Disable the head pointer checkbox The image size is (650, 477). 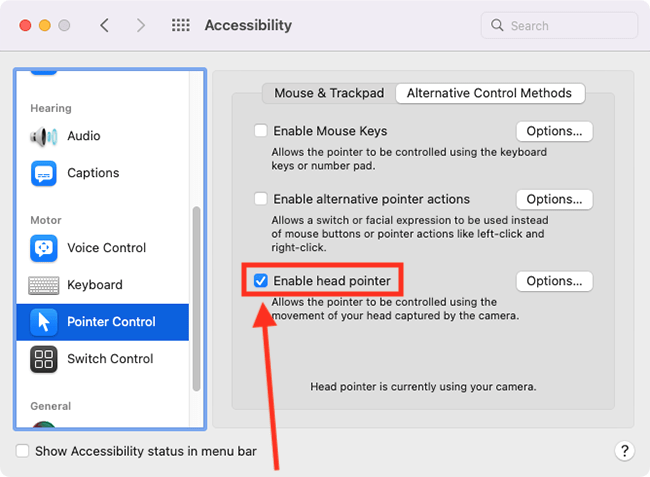pyautogui.click(x=260, y=281)
